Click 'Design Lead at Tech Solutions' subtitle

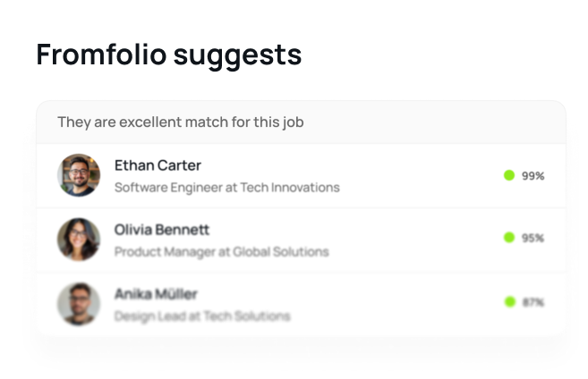click(x=202, y=316)
